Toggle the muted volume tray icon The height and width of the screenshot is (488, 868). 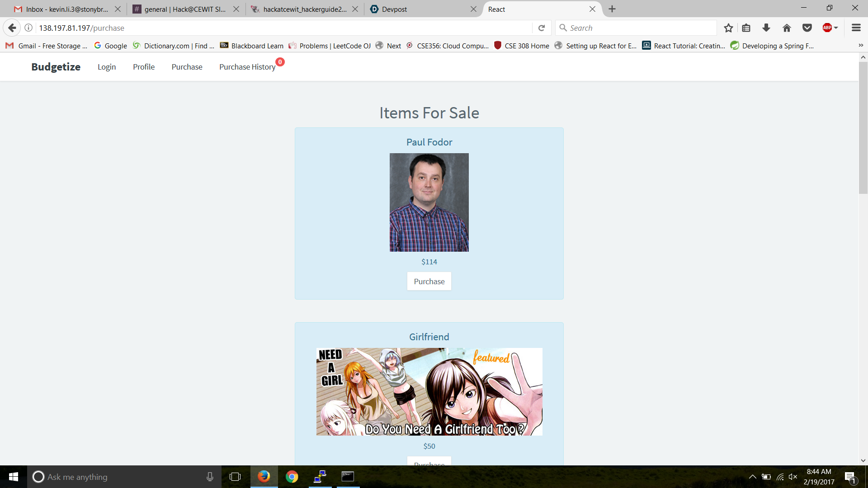(793, 477)
